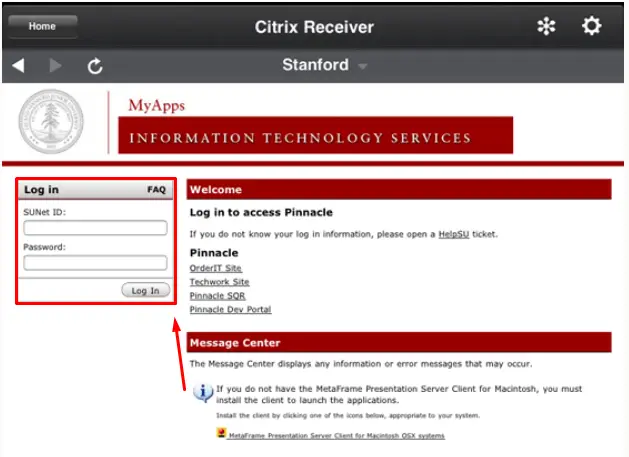The height and width of the screenshot is (457, 629).
Task: Click the MyApps title
Action: point(156,106)
